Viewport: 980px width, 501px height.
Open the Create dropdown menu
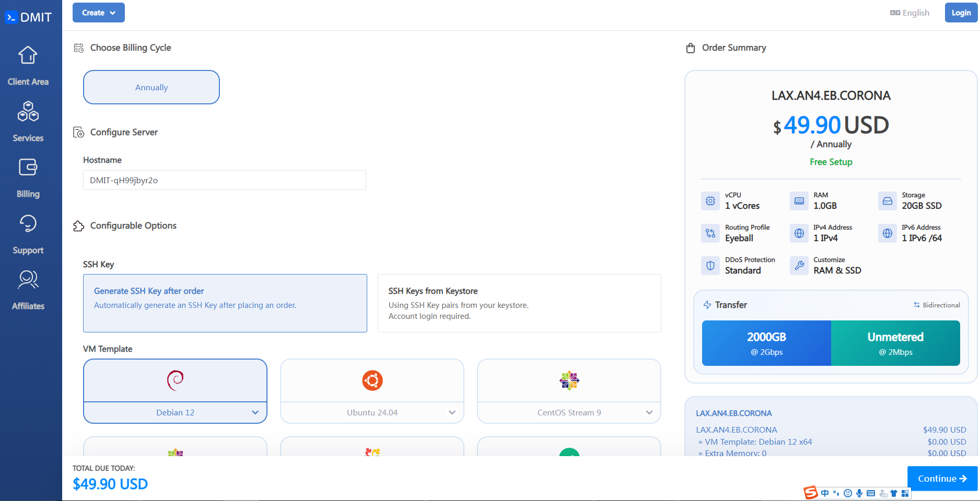point(98,13)
